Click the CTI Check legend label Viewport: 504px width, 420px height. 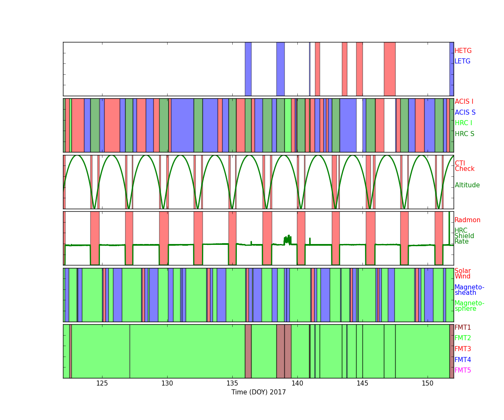tap(465, 166)
